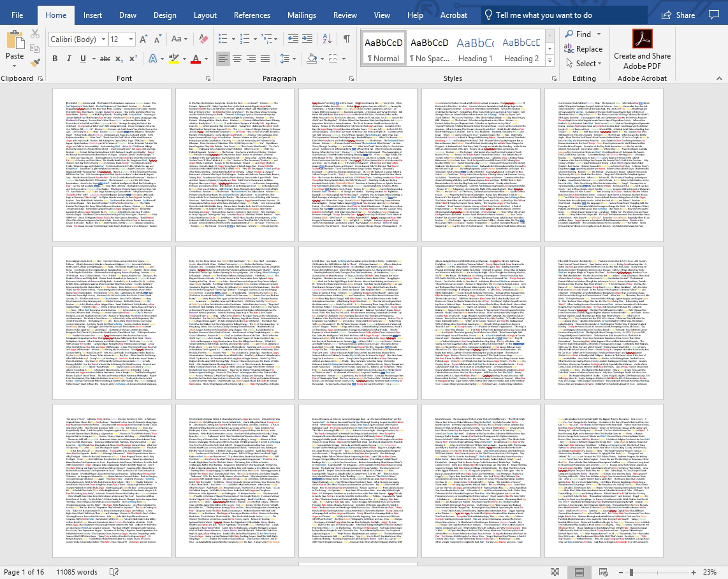This screenshot has width=728, height=579.
Task: Clear all formatting from the selection
Action: 203,39
